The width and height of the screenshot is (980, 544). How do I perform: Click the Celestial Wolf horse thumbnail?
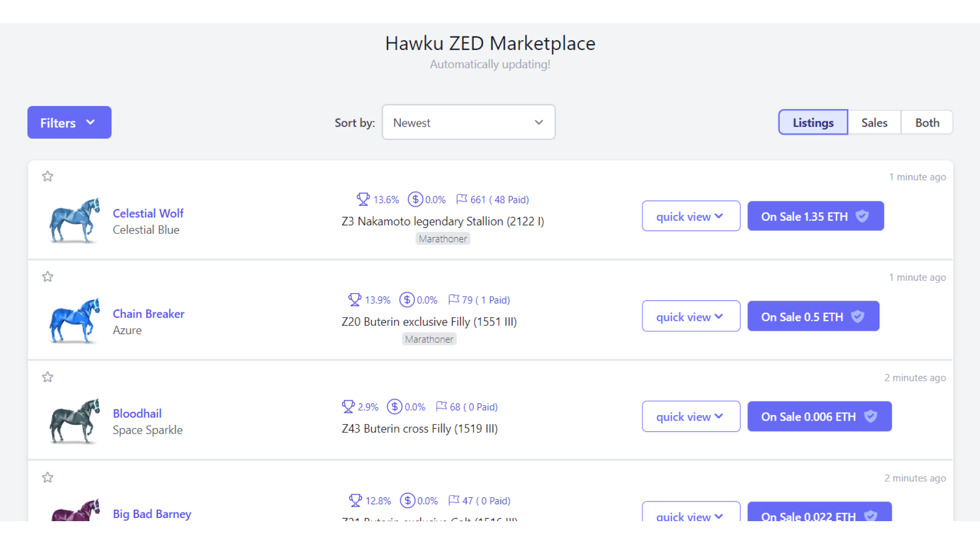click(x=75, y=220)
